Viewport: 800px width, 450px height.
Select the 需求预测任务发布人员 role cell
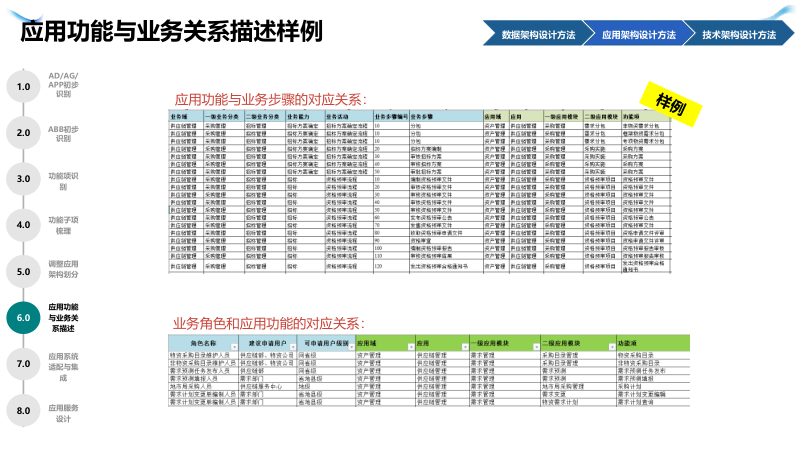[203, 371]
